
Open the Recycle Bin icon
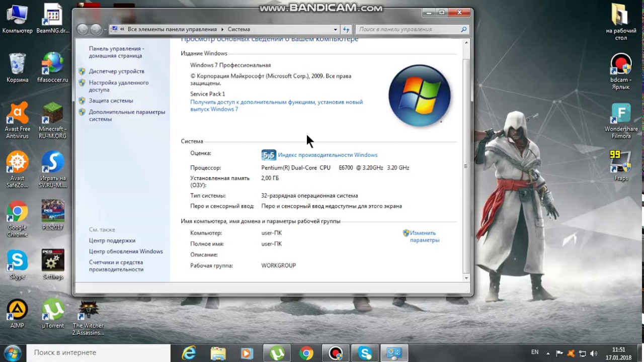(x=17, y=68)
